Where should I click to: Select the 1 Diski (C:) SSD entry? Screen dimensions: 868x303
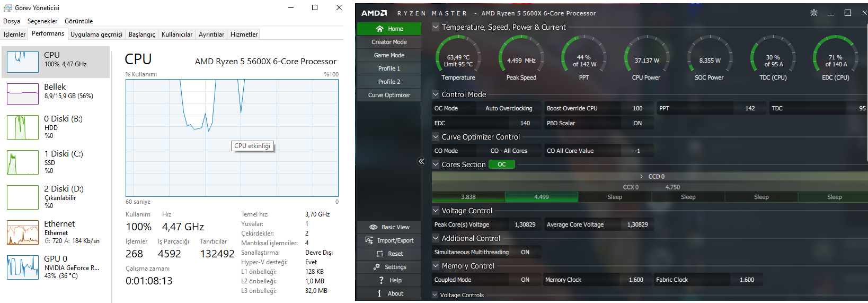click(56, 162)
